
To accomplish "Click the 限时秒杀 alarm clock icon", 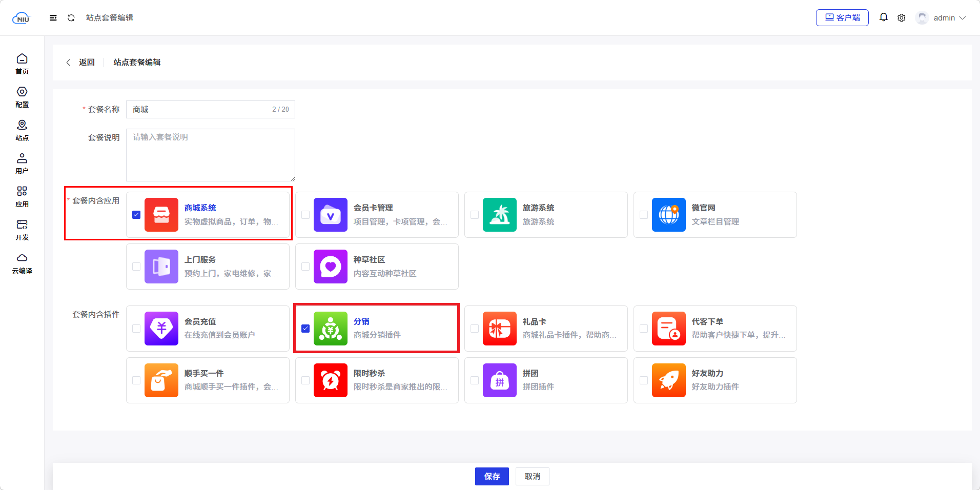I will coord(331,380).
